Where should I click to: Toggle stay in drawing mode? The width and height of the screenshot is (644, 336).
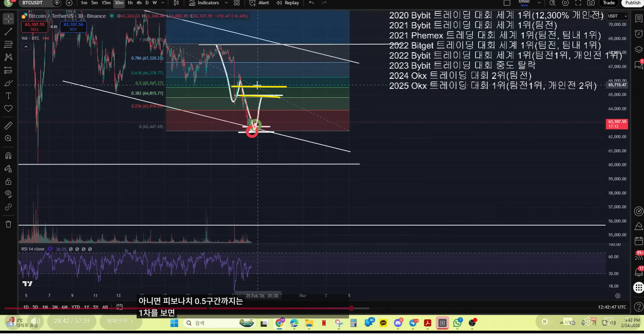click(8, 168)
